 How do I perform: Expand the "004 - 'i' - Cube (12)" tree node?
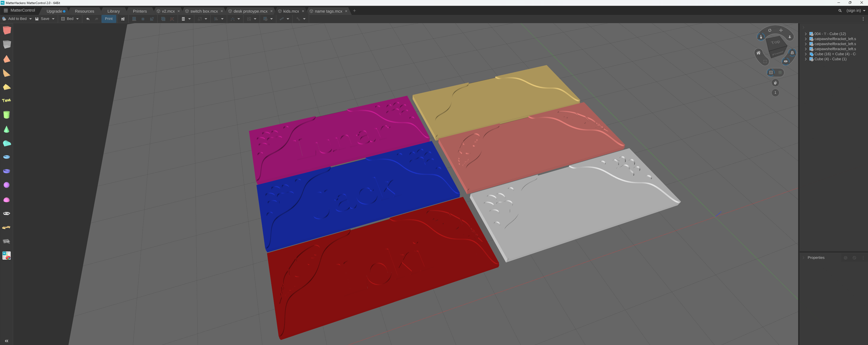click(806, 34)
